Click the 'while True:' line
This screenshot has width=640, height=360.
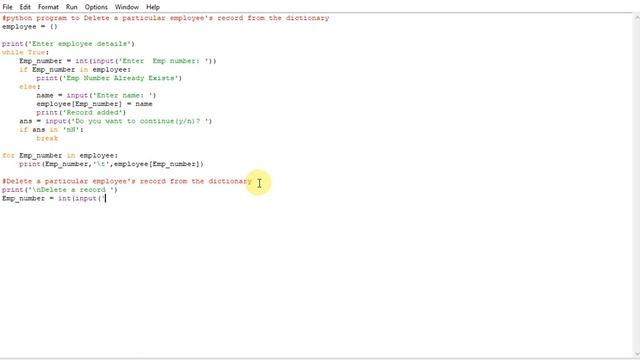coord(25,52)
